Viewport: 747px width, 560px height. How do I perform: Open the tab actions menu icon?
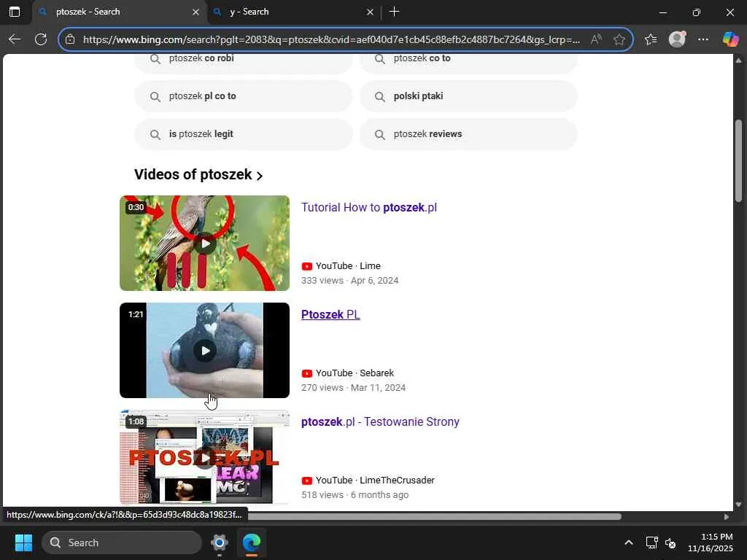click(x=15, y=12)
